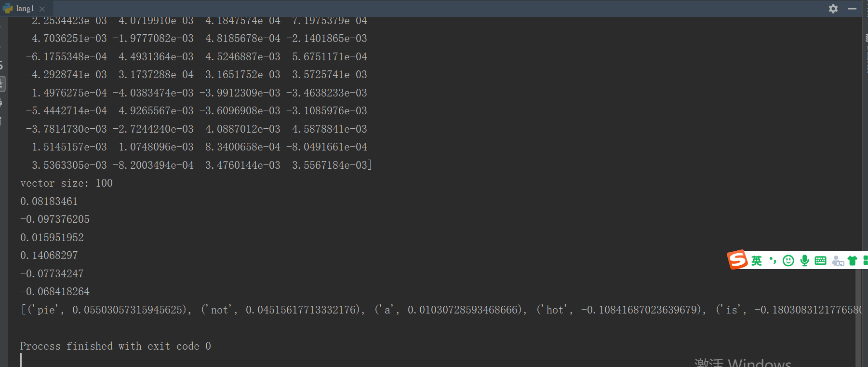This screenshot has height=367, width=868.
Task: Click the value -0.097376205
Action: point(55,219)
